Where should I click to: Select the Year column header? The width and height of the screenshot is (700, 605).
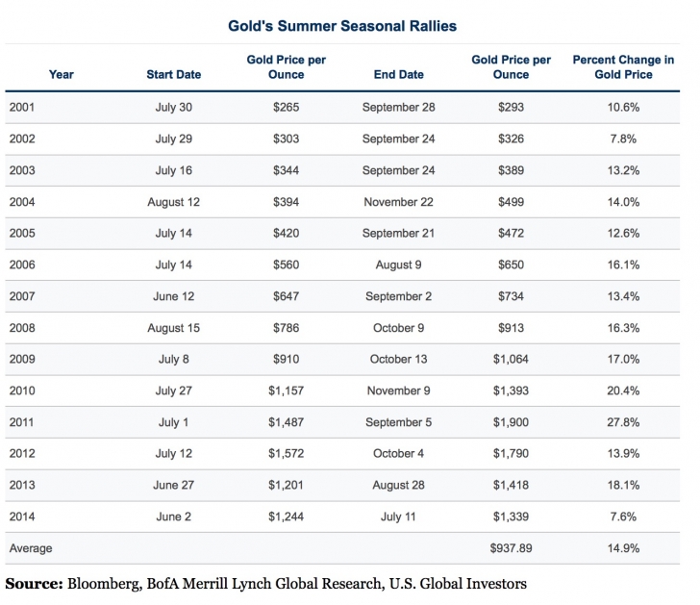(61, 74)
